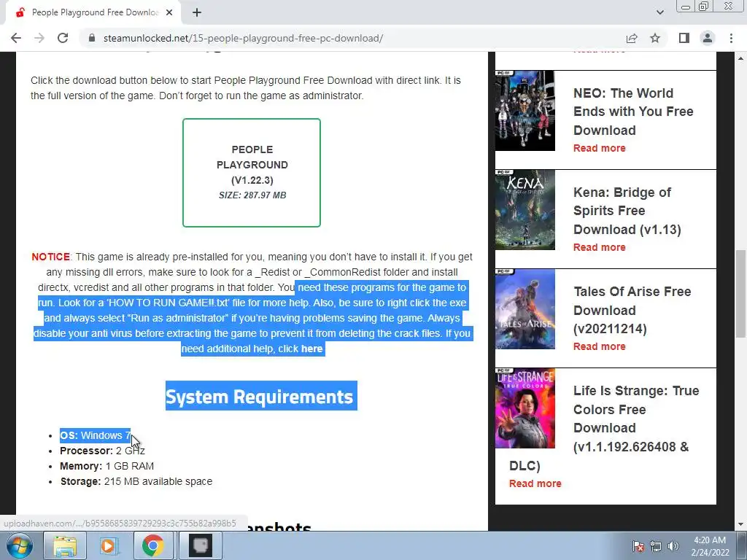Click scrollbar up arrow
The height and width of the screenshot is (560, 747).
740,58
